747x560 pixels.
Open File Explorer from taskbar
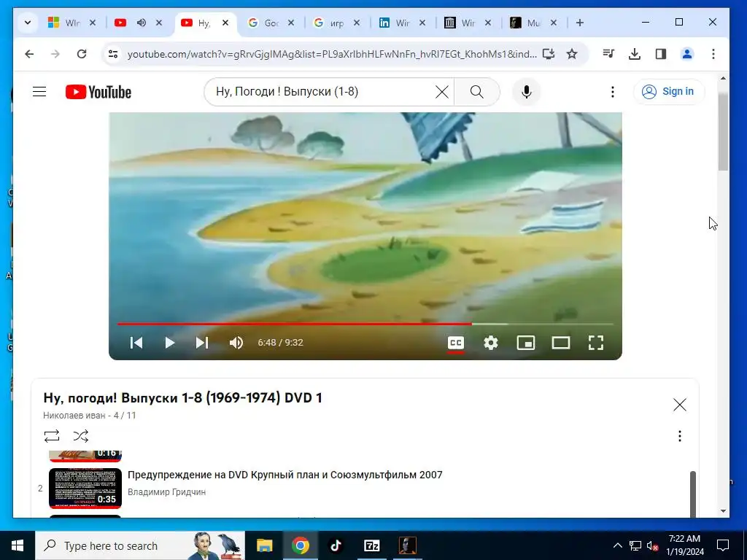264,545
